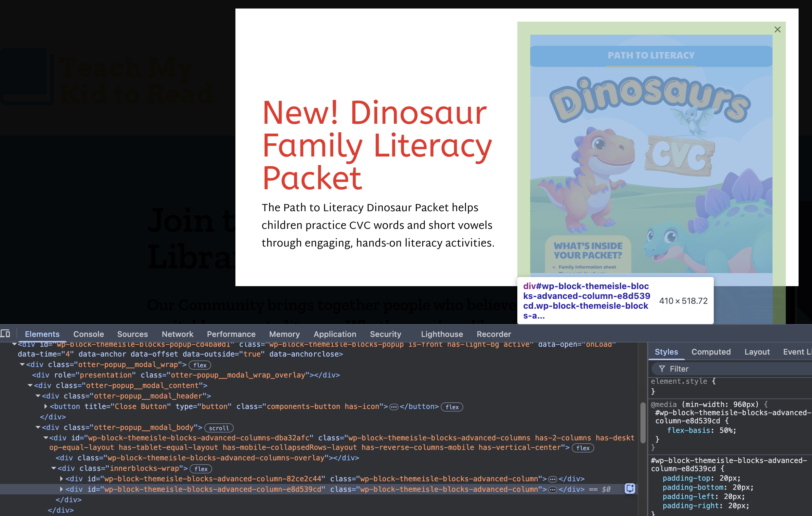The image size is (812, 516).
Task: Toggle the device toolbar icon
Action: [5, 334]
